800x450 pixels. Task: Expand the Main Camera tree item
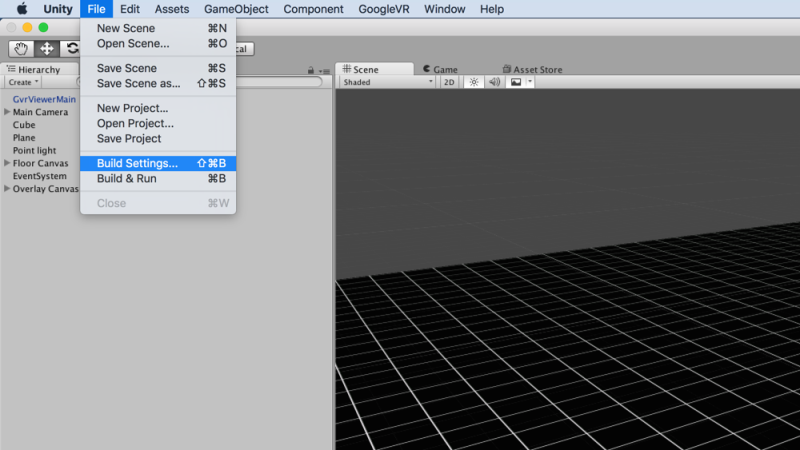click(x=7, y=112)
